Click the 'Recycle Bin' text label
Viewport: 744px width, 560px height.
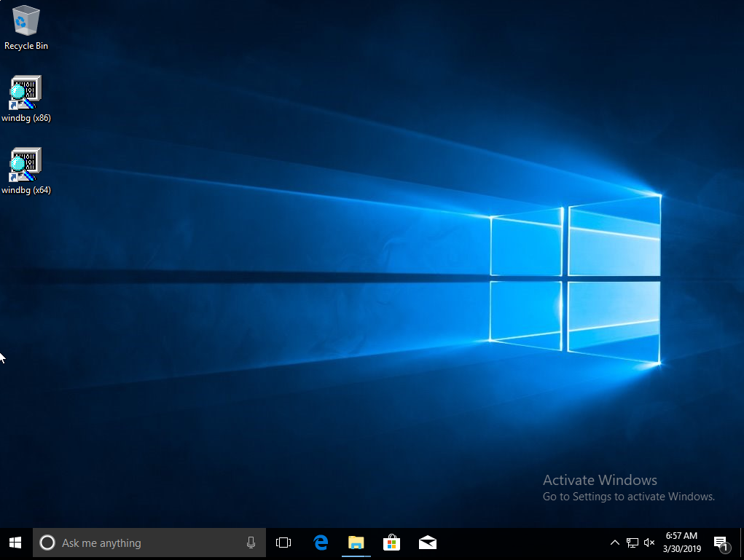(26, 46)
